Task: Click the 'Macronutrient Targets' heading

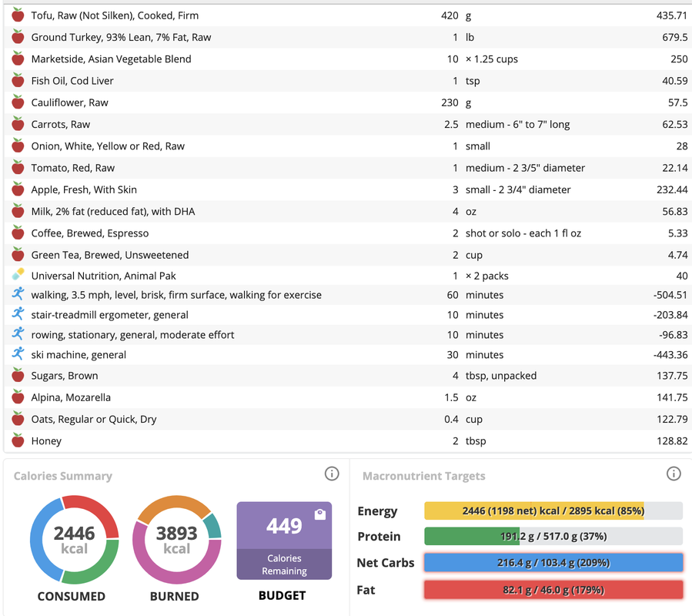Action: tap(423, 476)
